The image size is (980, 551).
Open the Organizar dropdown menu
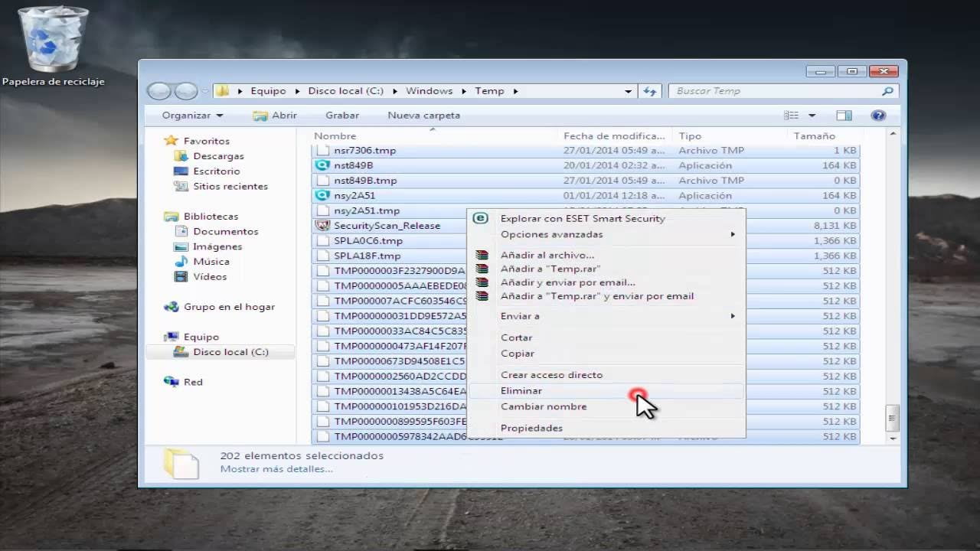192,116
